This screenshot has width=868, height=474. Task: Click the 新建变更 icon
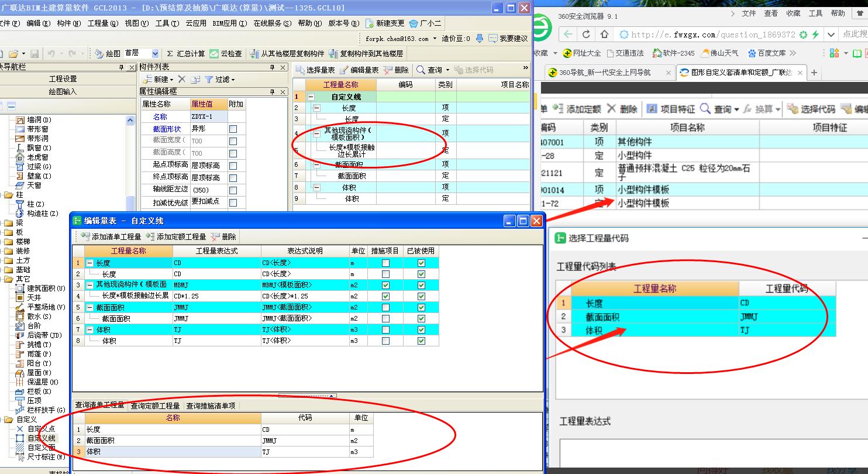[x=369, y=23]
